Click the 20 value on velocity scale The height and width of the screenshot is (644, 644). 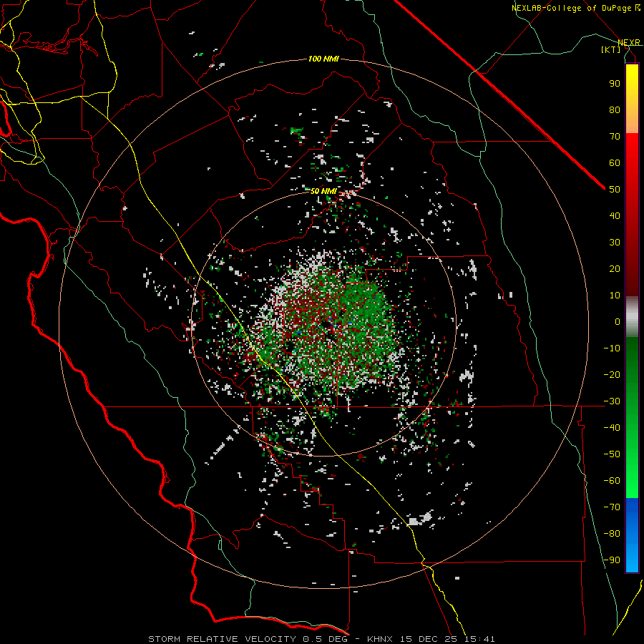(x=615, y=268)
